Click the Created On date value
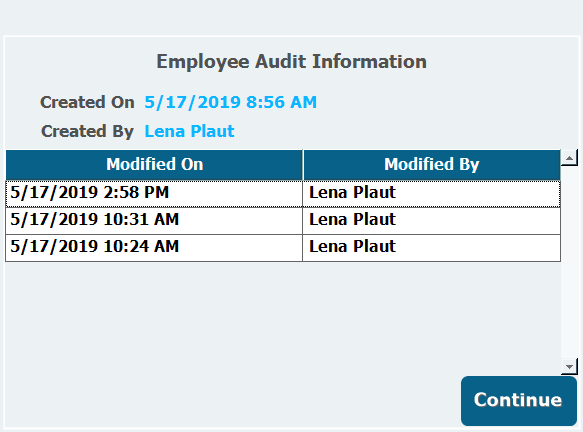583x432 pixels. point(231,102)
